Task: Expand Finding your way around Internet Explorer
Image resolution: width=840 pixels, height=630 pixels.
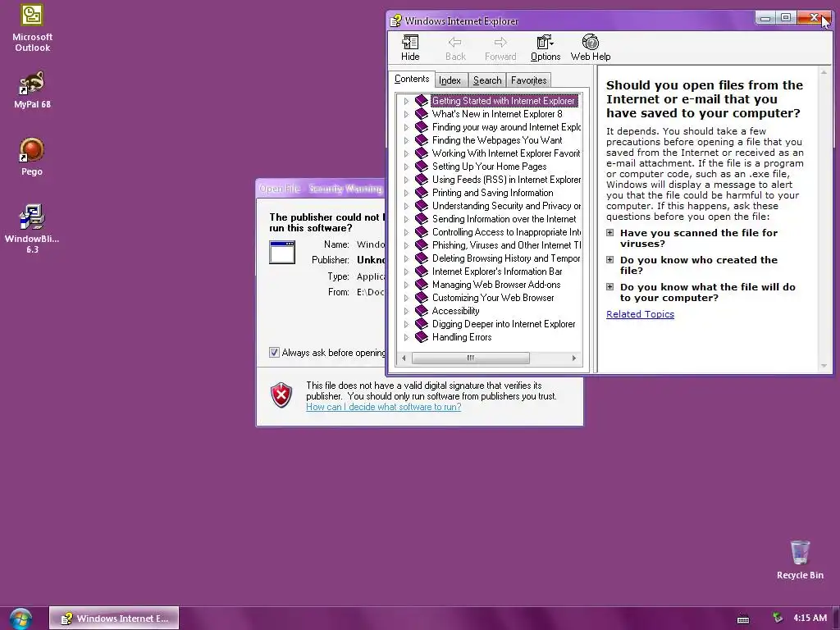Action: [406, 127]
